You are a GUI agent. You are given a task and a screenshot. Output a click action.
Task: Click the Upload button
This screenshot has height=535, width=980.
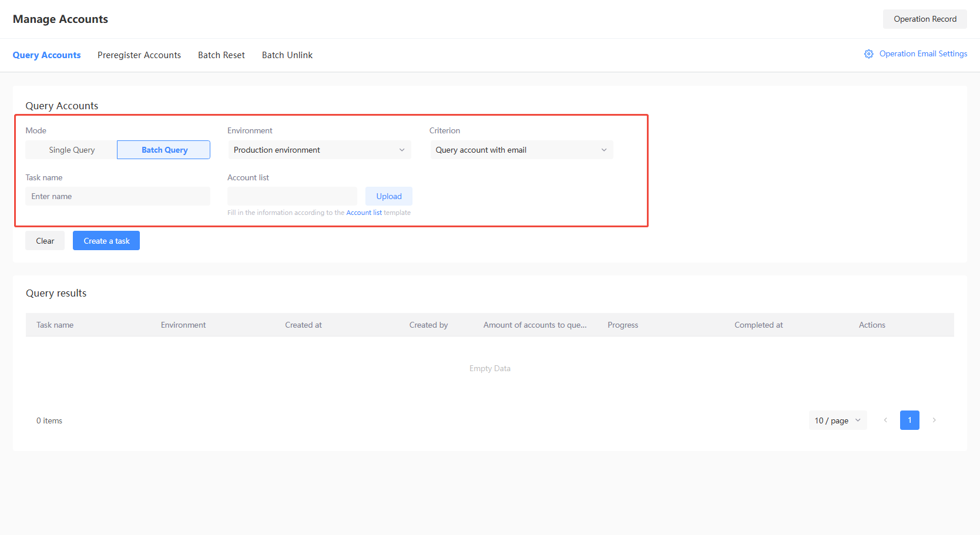click(389, 196)
